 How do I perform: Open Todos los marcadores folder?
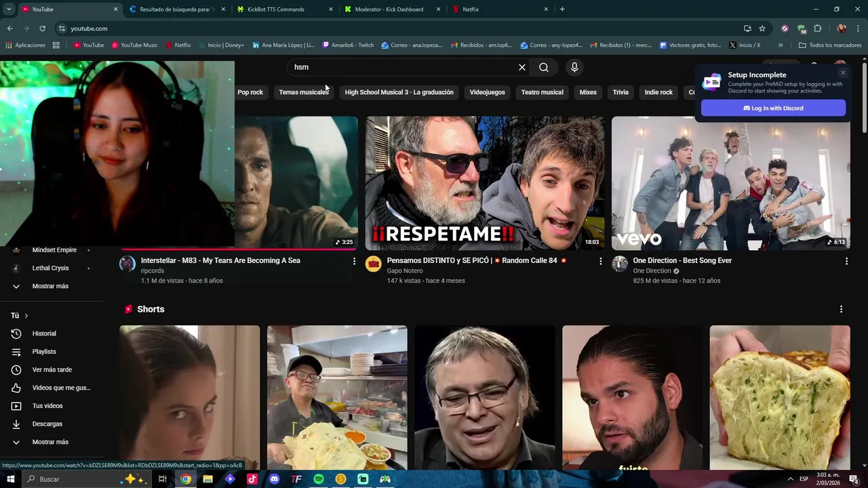[829, 45]
